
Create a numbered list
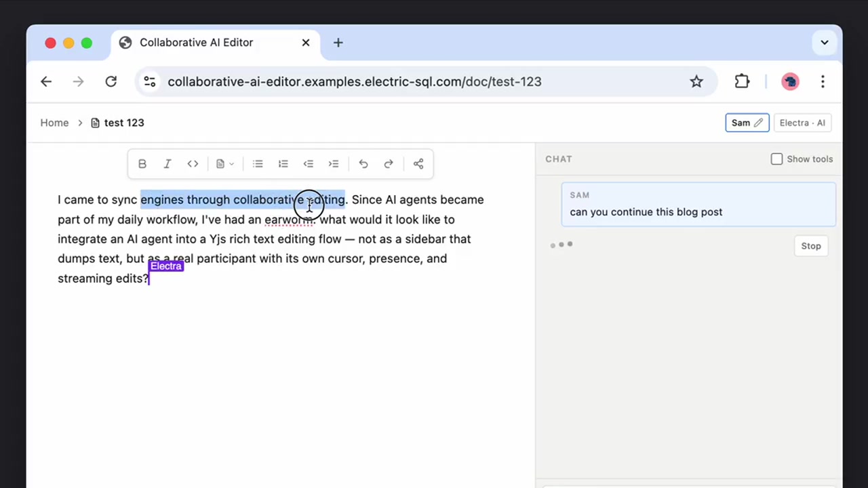(x=283, y=163)
